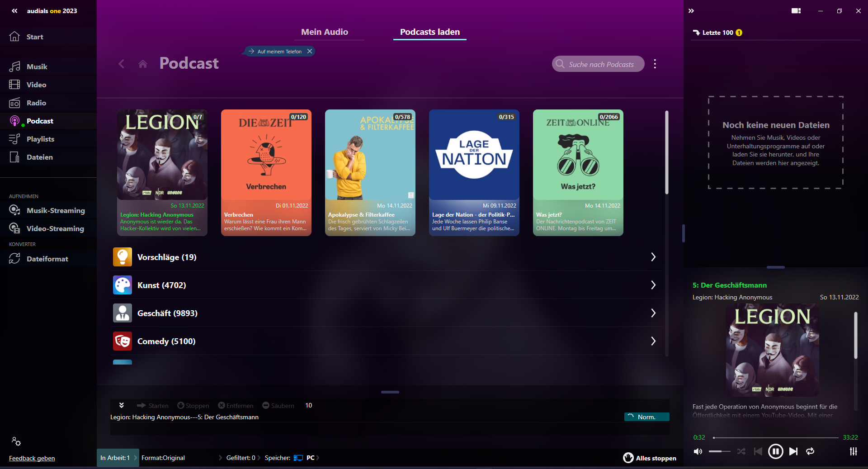Seek in the playback progress bar
Screen dimensions: 868x469
click(x=775, y=437)
